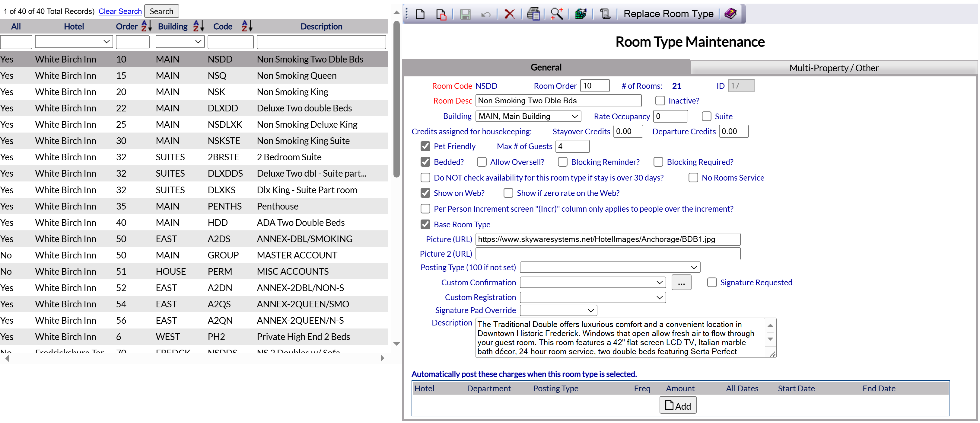Open the Custom Registration dropdown
The image size is (980, 423).
(593, 297)
